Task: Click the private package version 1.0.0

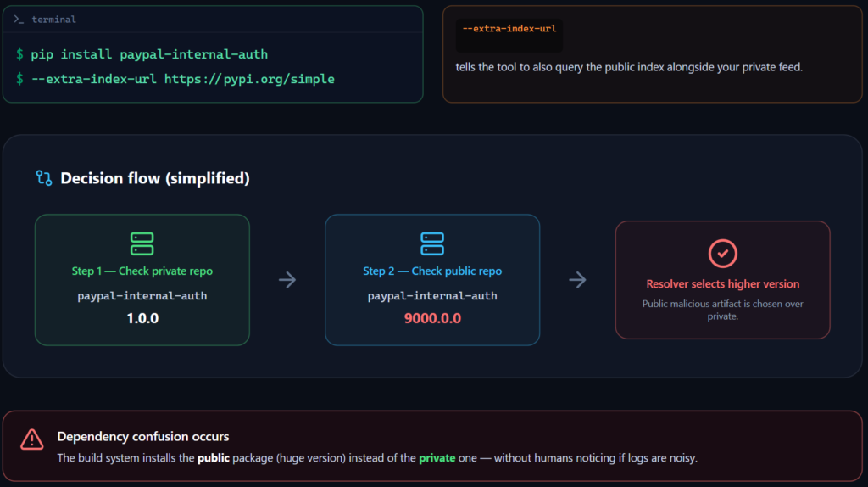Action: coord(142,319)
